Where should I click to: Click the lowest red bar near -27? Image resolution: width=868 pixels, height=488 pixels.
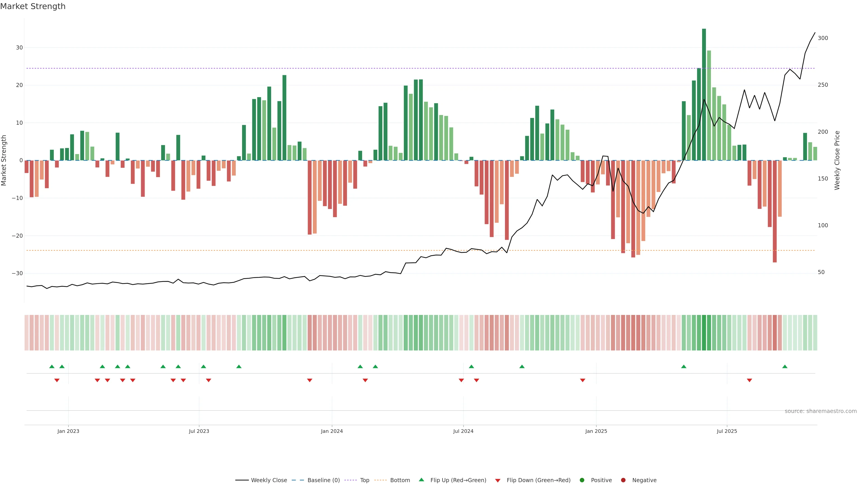[775, 211]
